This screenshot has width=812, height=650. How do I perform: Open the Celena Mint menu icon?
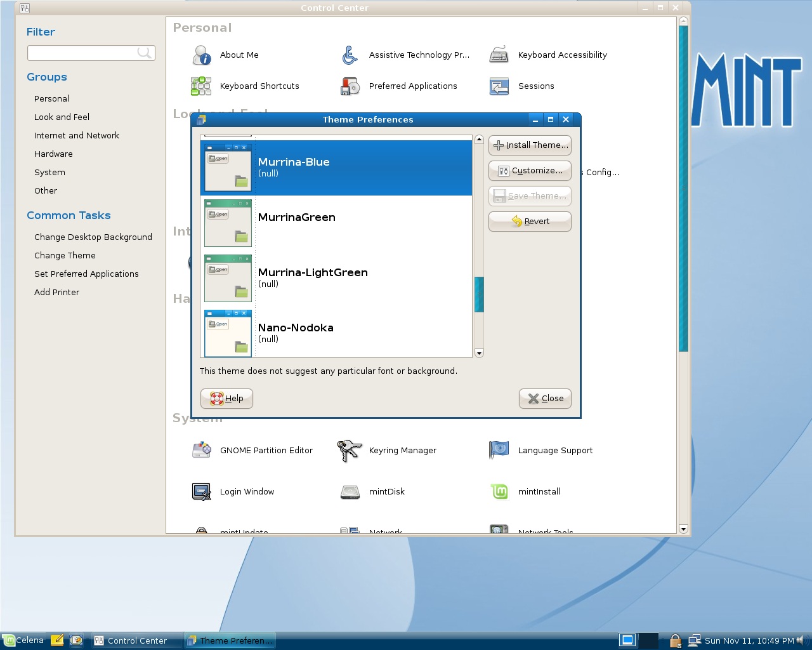(9, 640)
